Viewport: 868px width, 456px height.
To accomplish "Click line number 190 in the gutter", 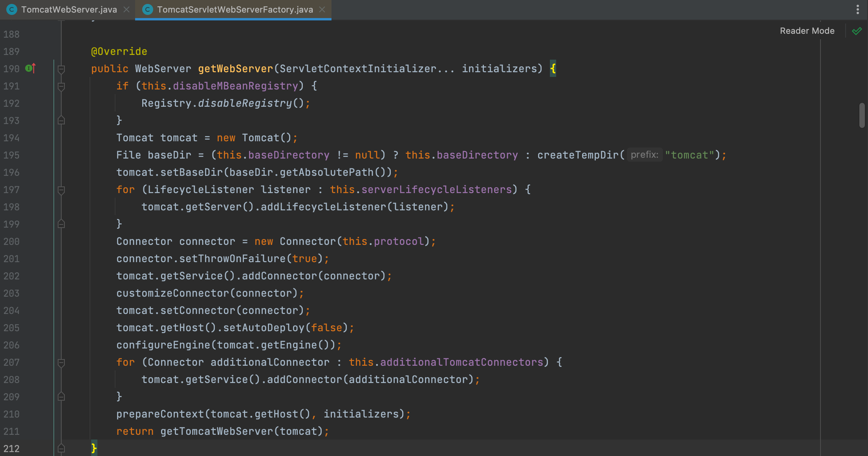I will point(11,69).
